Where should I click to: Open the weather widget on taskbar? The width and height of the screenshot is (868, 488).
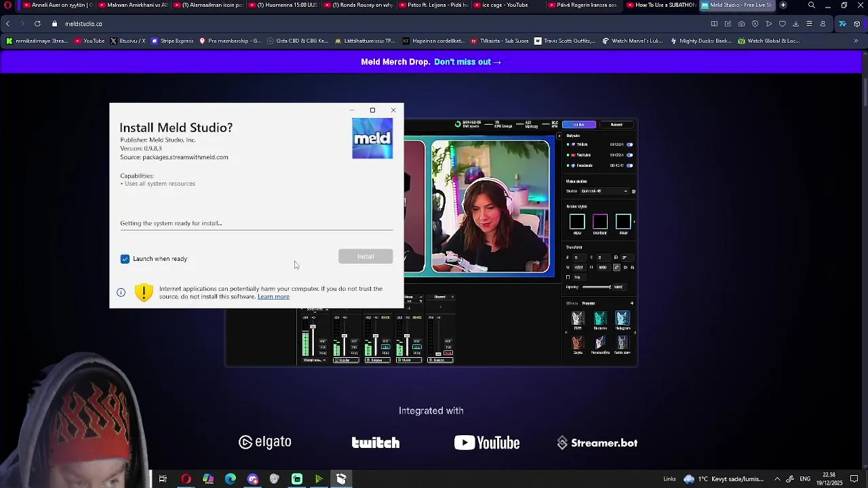724,479
